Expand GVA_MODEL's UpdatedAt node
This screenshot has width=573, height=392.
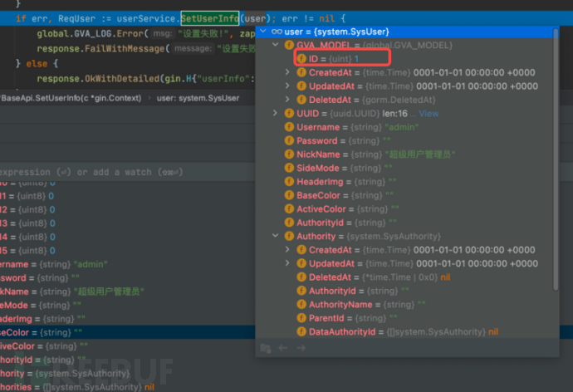288,86
